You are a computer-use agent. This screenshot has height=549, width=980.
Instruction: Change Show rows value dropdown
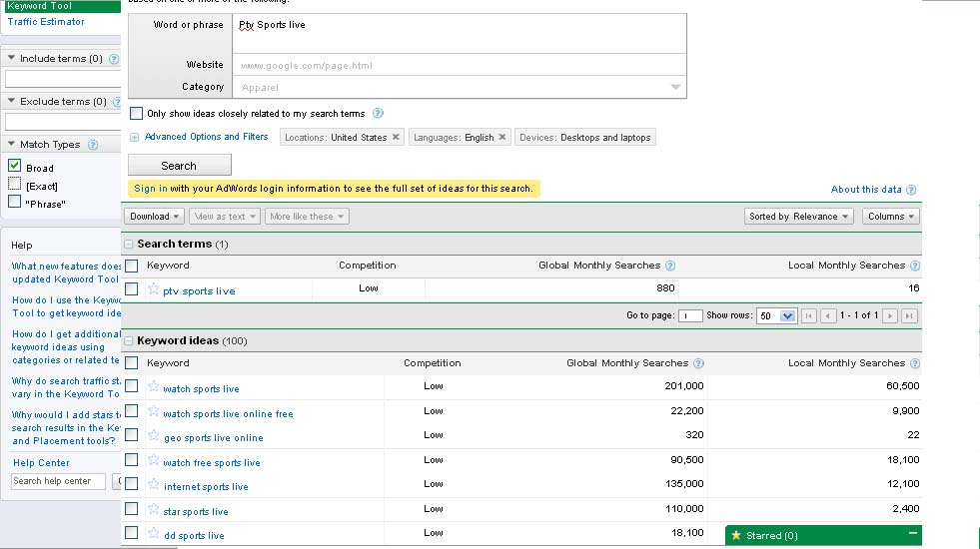click(x=776, y=316)
